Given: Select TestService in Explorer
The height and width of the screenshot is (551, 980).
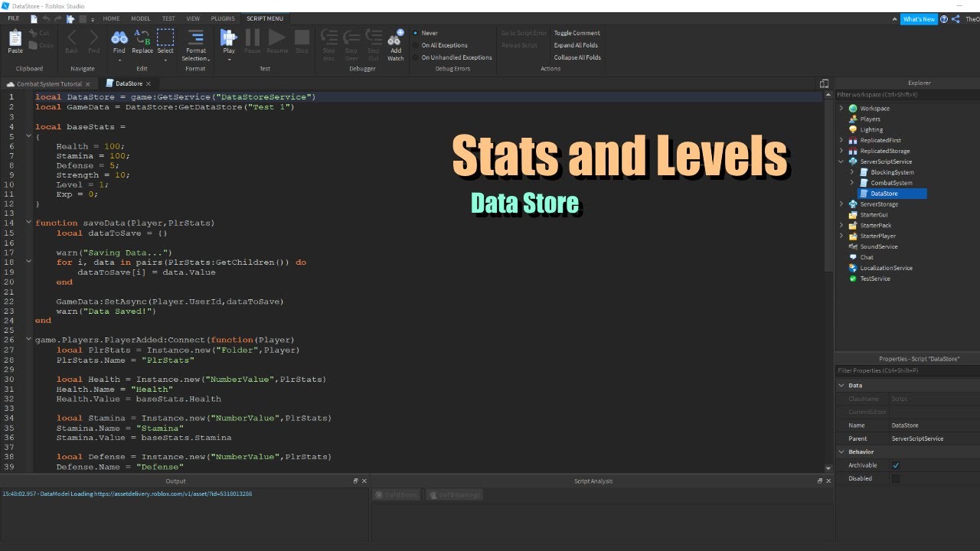Looking at the screenshot, I should 875,279.
